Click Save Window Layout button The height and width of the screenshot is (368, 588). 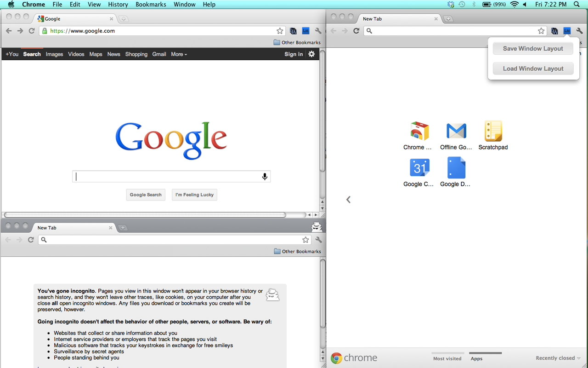pos(533,49)
